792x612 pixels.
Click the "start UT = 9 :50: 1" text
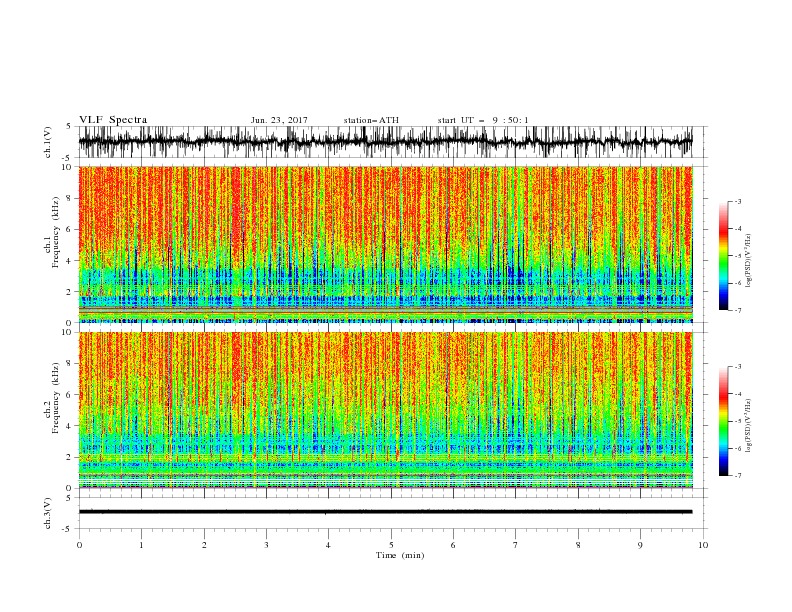[483, 120]
